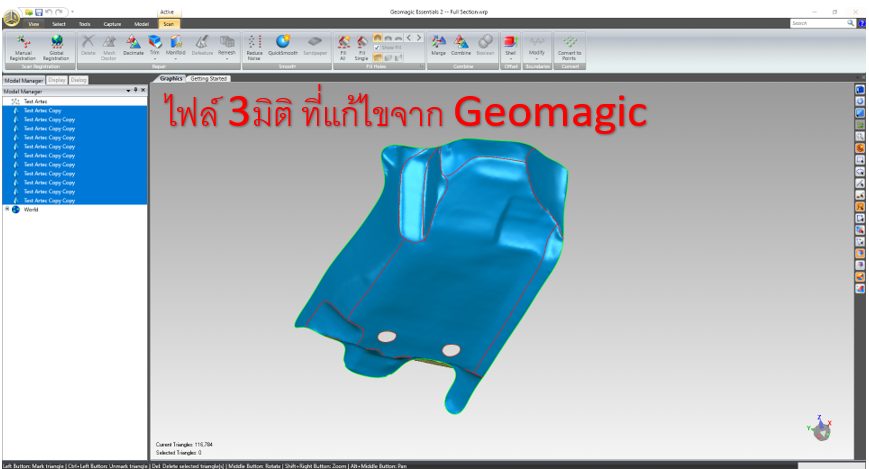Pin the Model Manager panel
The image size is (869, 469).
point(136,90)
